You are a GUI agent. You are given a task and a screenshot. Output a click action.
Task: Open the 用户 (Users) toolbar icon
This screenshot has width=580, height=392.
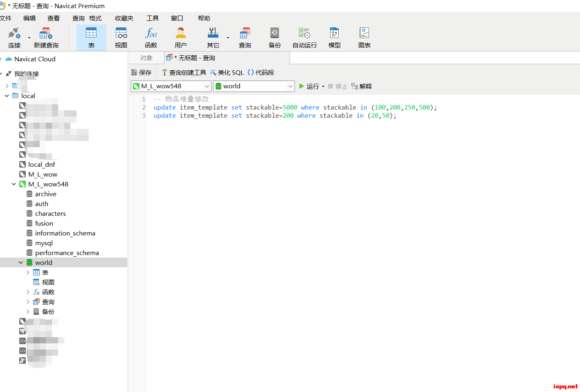(x=180, y=38)
